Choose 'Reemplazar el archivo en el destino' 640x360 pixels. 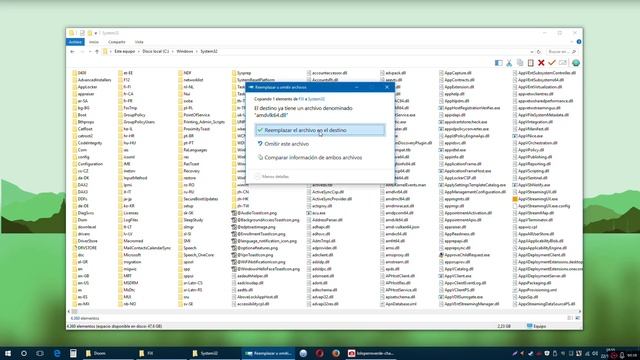320,130
